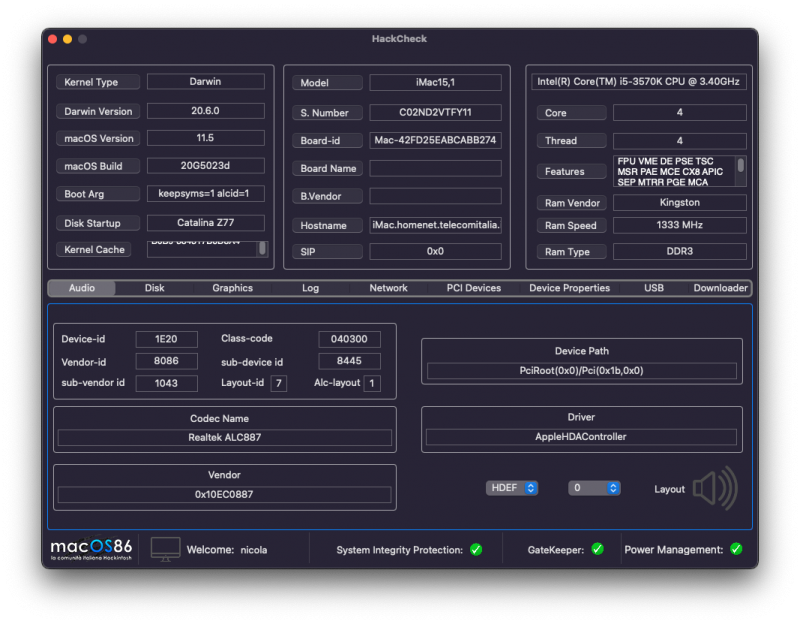Viewport: 800px width, 624px height.
Task: Click the Device Path text field
Action: coord(581,371)
